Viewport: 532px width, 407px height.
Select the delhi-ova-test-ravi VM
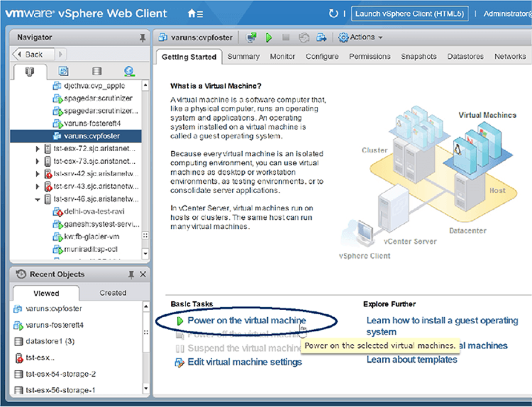(x=94, y=211)
